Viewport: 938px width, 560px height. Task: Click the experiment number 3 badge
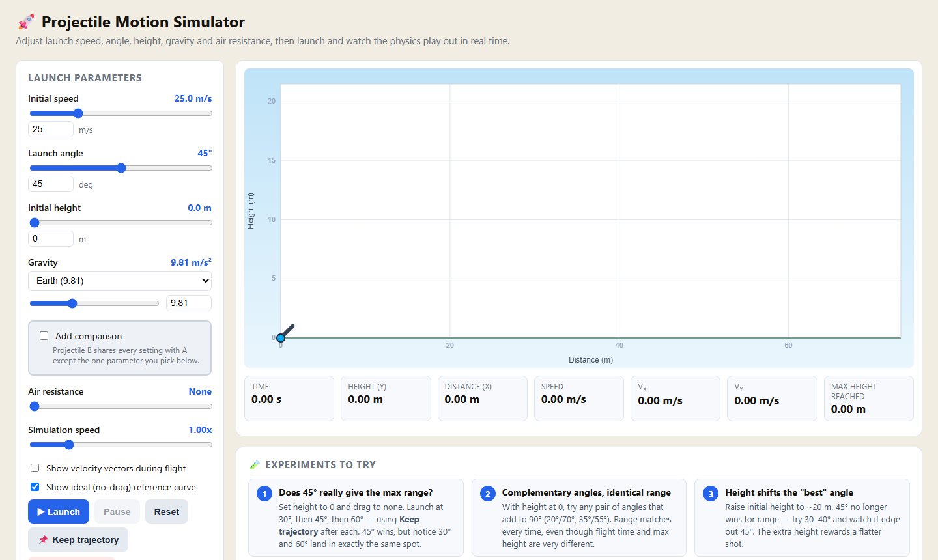pos(711,494)
